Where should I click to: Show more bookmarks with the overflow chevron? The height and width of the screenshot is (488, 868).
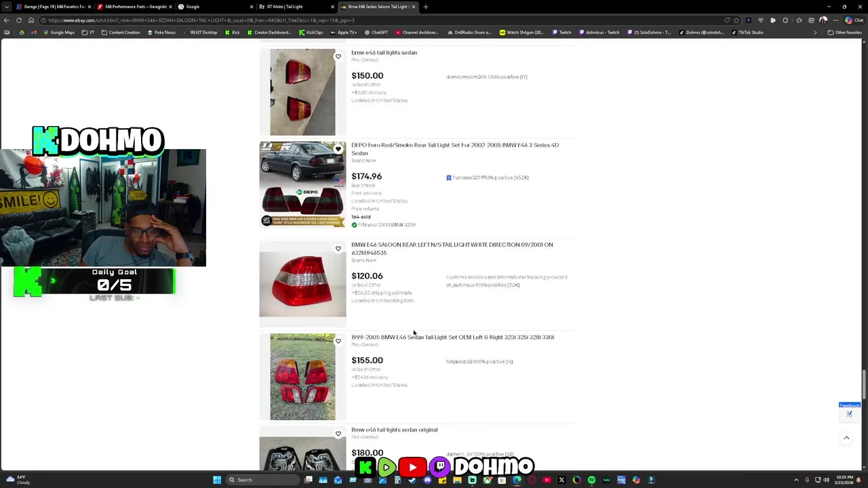point(815,33)
